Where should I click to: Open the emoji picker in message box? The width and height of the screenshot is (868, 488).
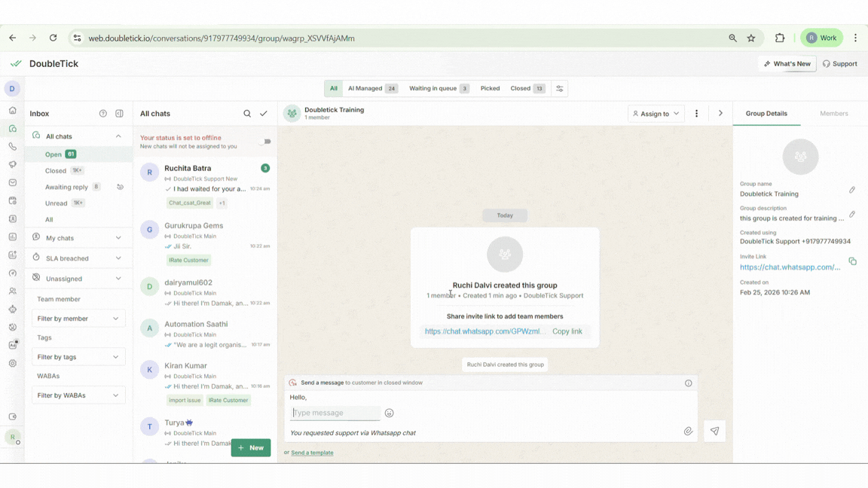(x=390, y=413)
